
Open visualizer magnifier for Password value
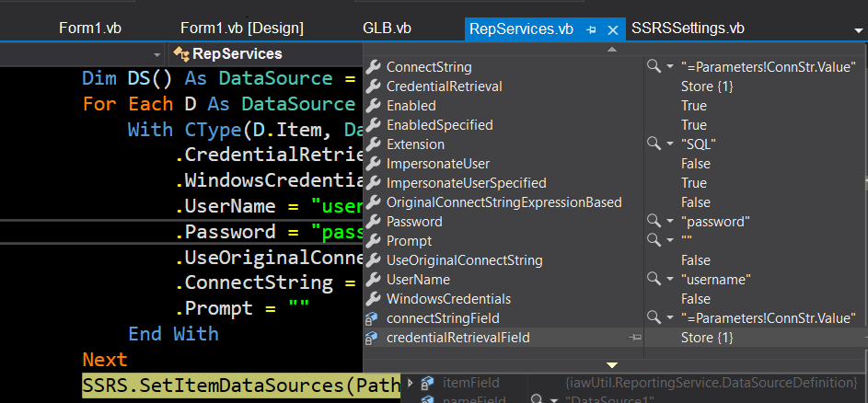click(x=654, y=222)
